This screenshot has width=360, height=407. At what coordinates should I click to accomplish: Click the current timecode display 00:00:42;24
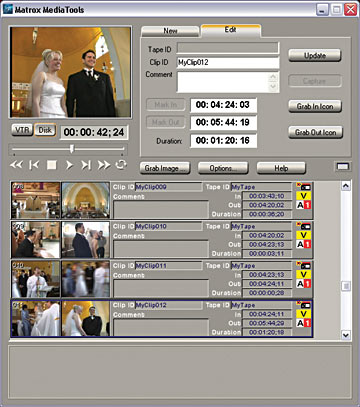pos(94,132)
